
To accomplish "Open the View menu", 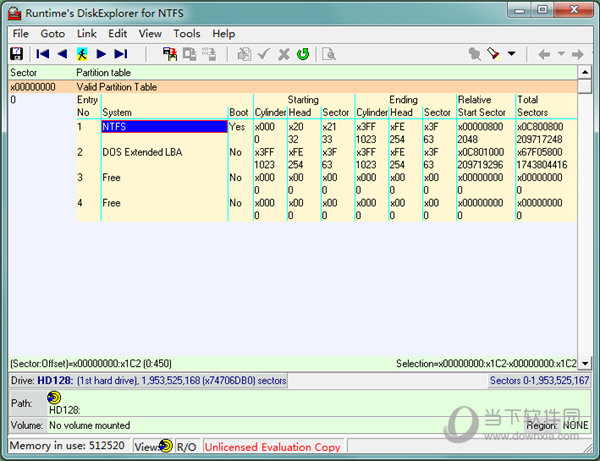I will 150,34.
